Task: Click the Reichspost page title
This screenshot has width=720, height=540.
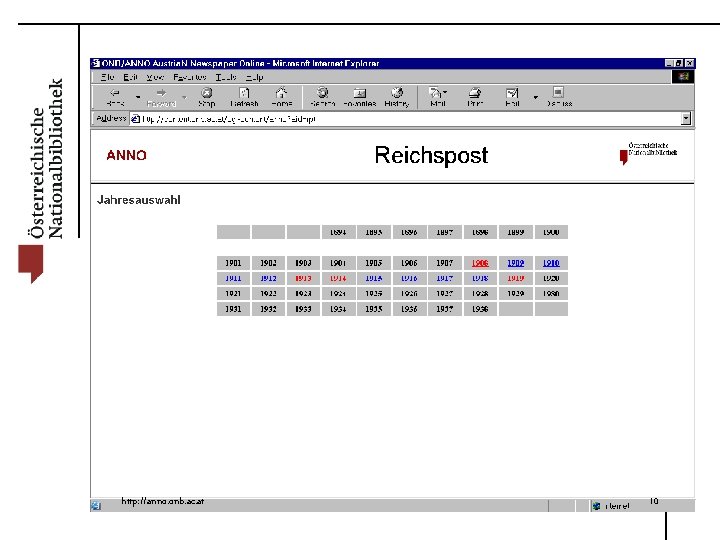Action: click(431, 155)
